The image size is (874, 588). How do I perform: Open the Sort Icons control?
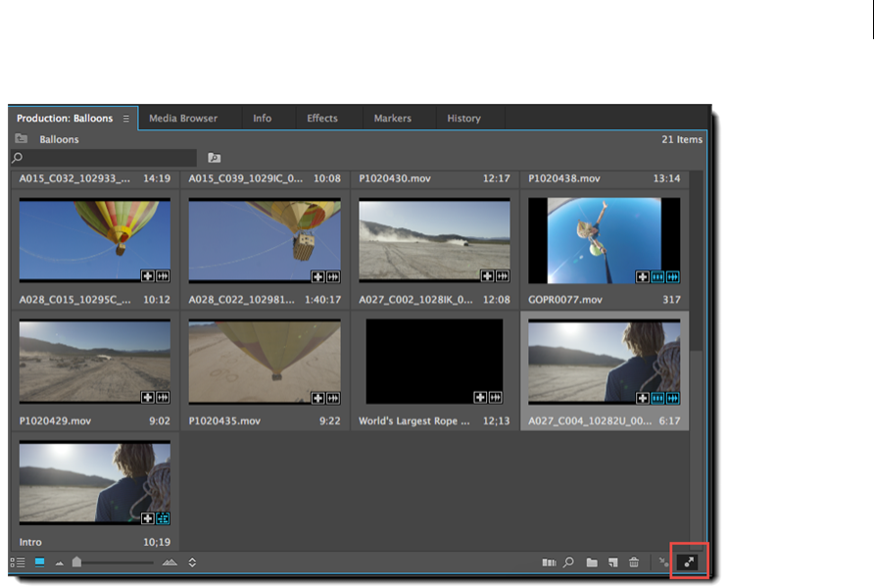pyautogui.click(x=192, y=563)
